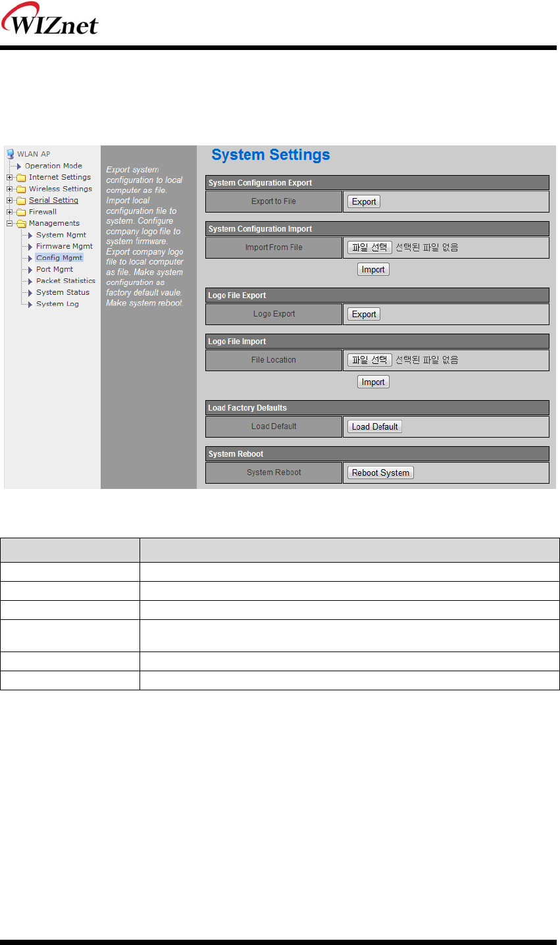
Task: Click the Logo File Export header
Action: (x=377, y=295)
